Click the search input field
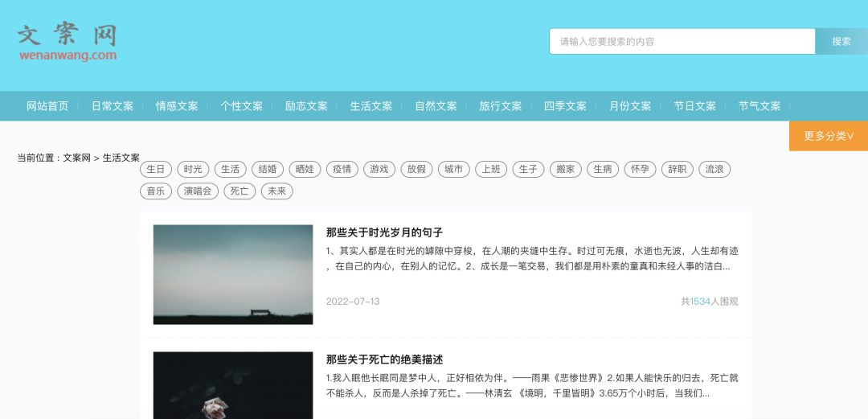This screenshot has height=419, width=868. click(682, 42)
